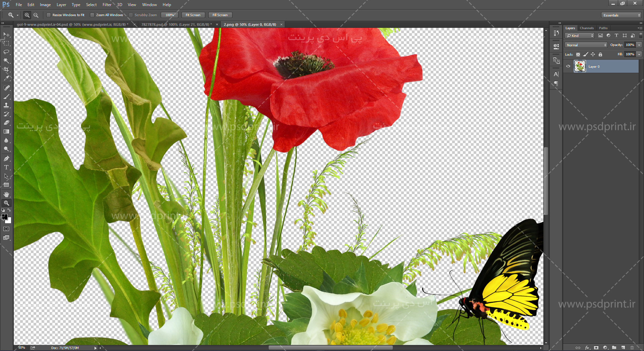Click the Delete layer trash icon

click(632, 348)
